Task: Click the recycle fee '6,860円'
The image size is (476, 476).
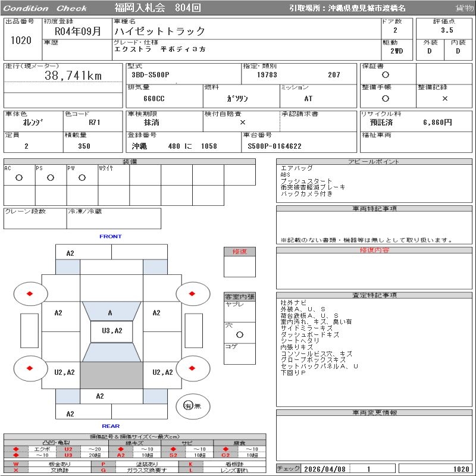Action: [x=437, y=123]
